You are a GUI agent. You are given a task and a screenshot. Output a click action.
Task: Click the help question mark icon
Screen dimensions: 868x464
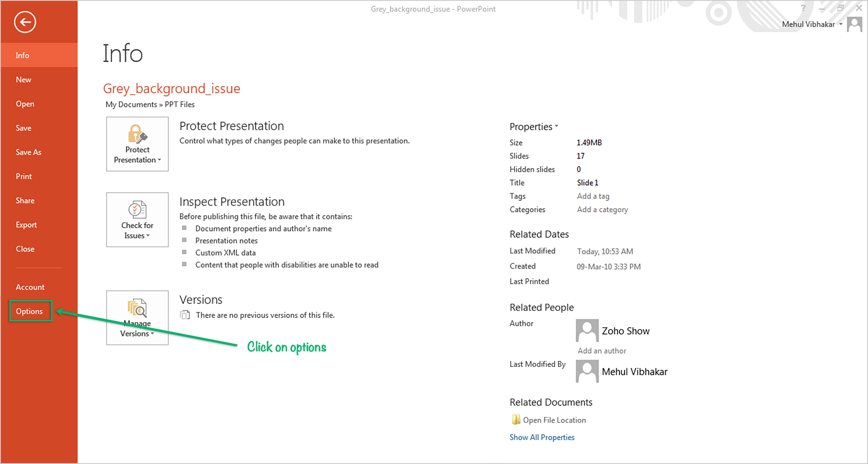[x=803, y=8]
